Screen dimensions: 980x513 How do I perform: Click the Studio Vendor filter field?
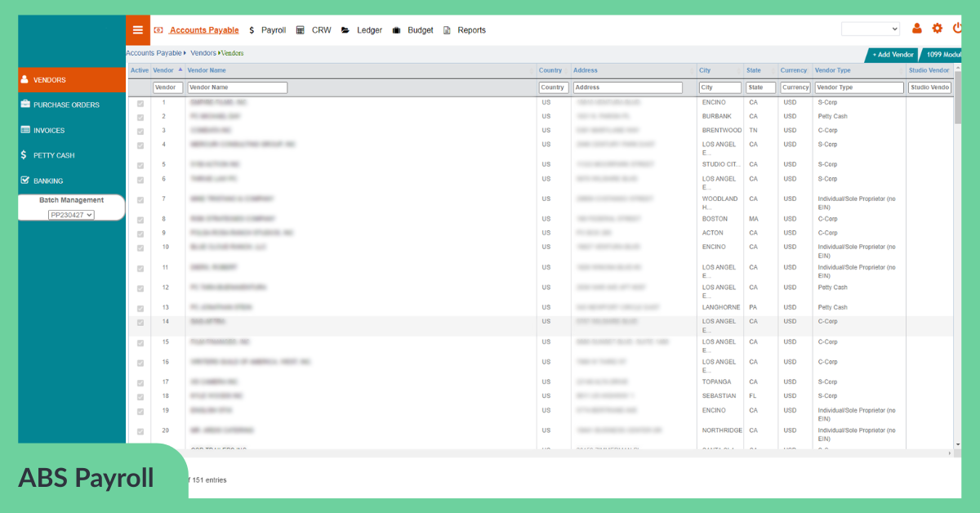point(929,87)
